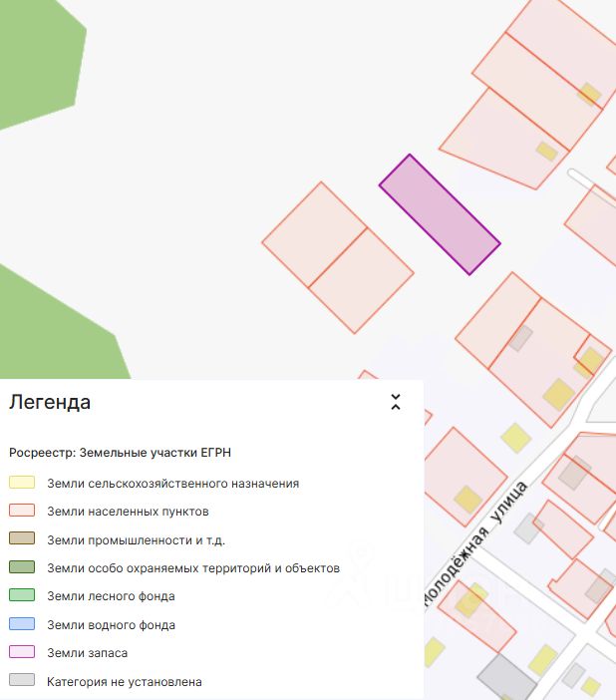
Task: Click the magenta reserve lands swatch
Action: 22,653
